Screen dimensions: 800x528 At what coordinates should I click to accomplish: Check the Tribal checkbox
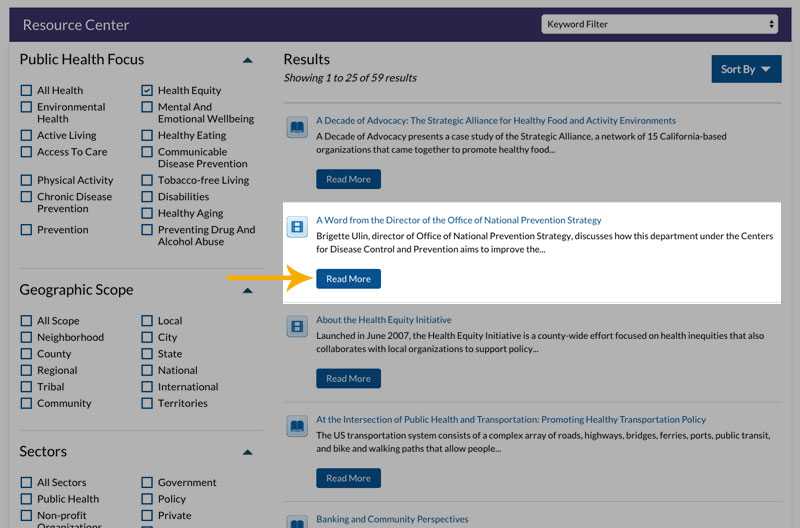[x=26, y=387]
